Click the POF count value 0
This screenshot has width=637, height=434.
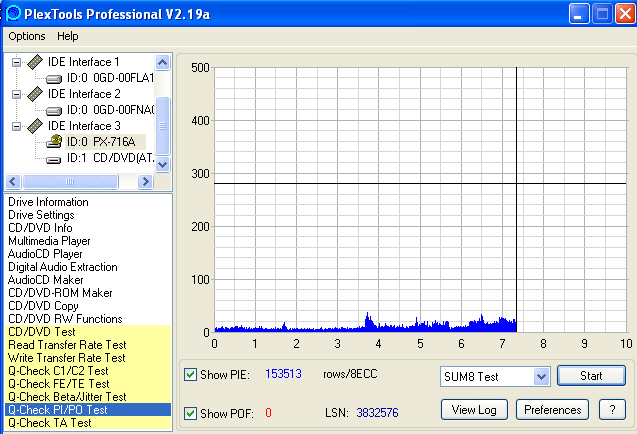(x=268, y=413)
